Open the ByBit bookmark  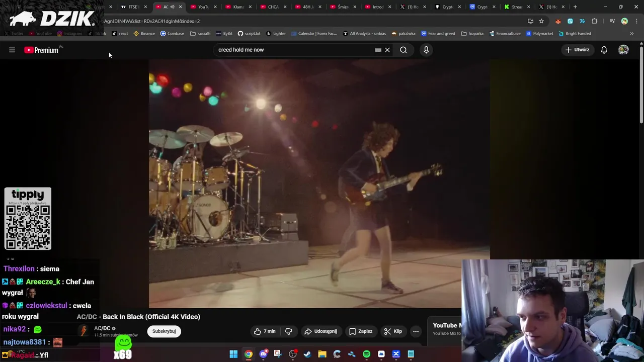pos(224,34)
